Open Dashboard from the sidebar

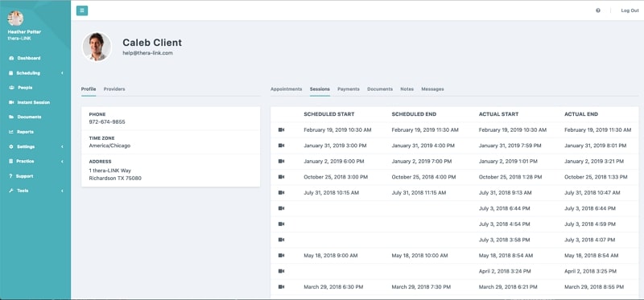pyautogui.click(x=29, y=58)
